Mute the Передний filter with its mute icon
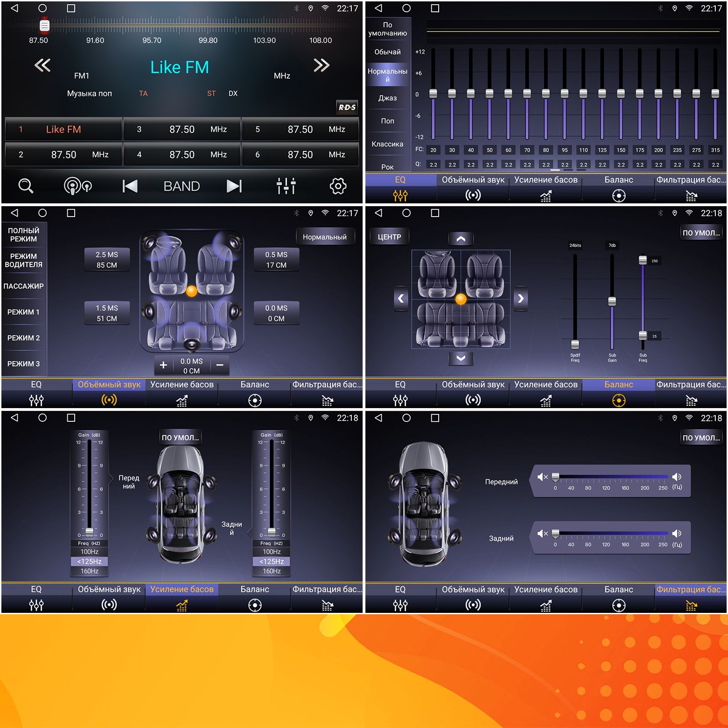Viewport: 728px width, 728px height. (x=542, y=477)
